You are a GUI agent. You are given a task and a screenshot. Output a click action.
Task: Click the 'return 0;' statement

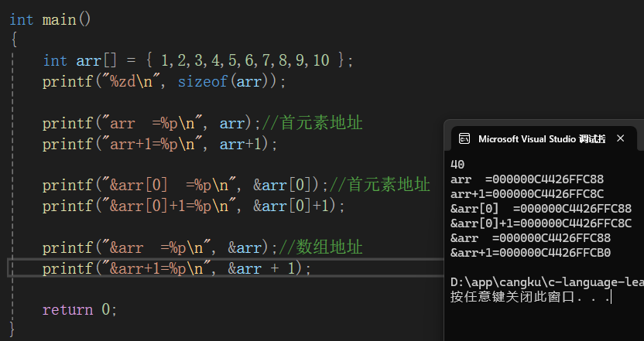(80, 309)
